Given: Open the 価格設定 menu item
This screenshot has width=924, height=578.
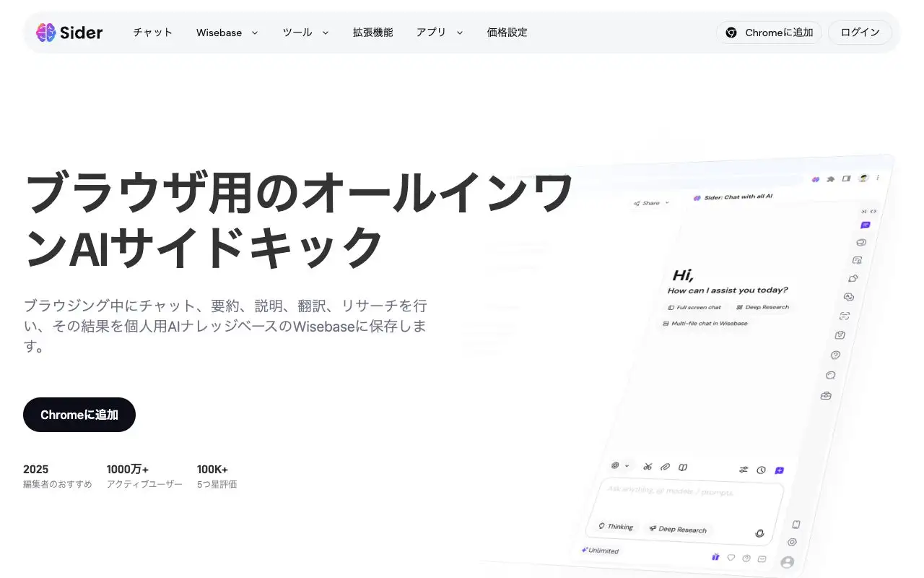Looking at the screenshot, I should point(507,33).
